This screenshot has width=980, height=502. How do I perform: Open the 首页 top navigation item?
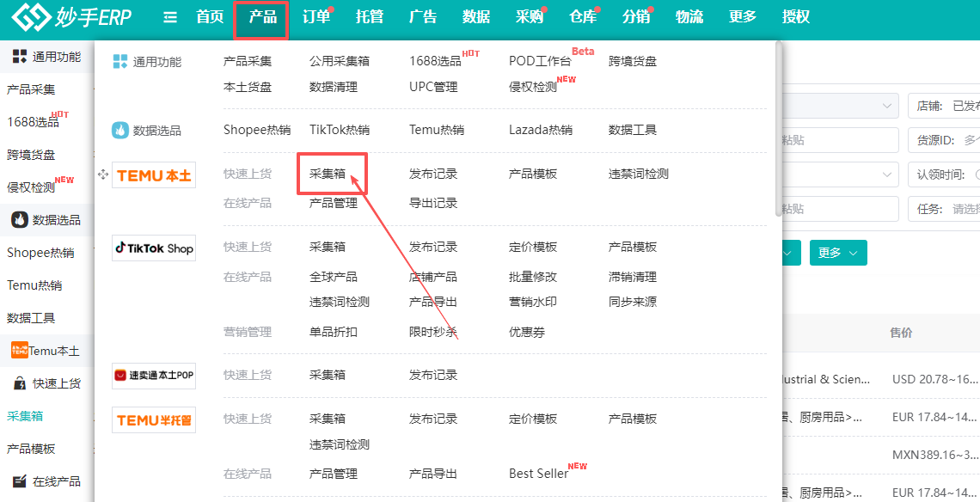point(210,17)
